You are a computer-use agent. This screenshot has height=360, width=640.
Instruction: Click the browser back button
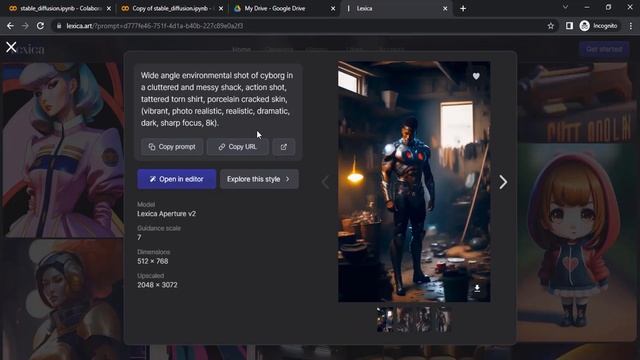click(10, 26)
